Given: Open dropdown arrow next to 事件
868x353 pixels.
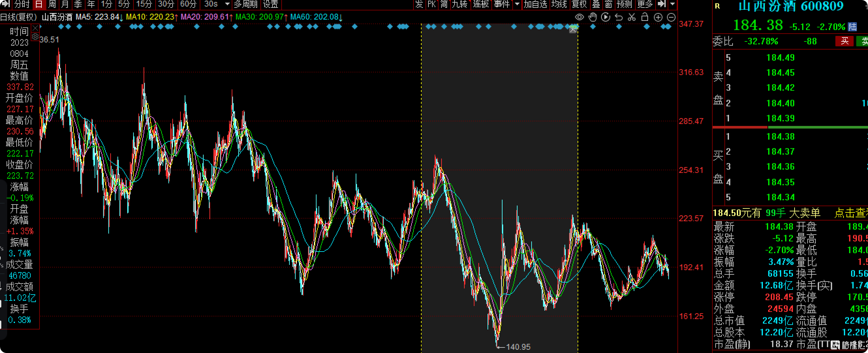Looking at the screenshot, I should [517, 4].
